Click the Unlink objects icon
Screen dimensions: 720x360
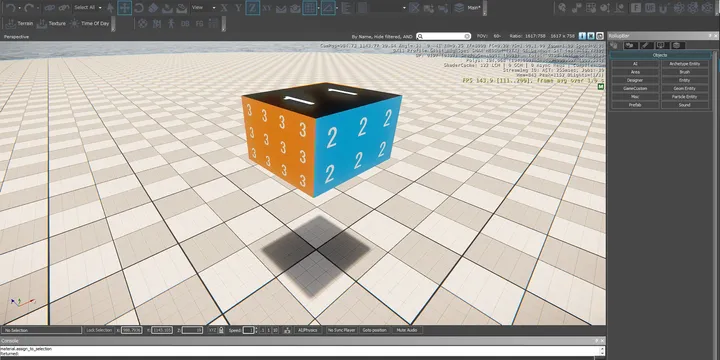pos(64,8)
